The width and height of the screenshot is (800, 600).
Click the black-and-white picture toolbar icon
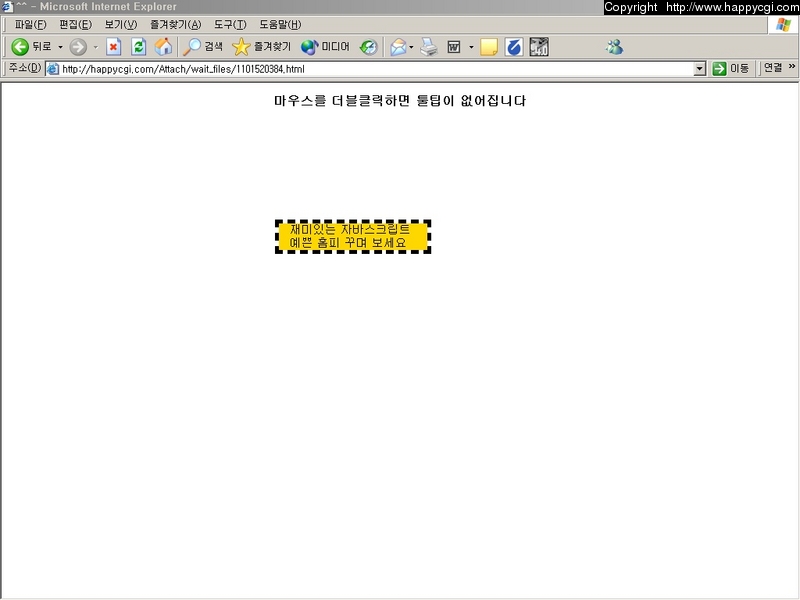pyautogui.click(x=539, y=47)
